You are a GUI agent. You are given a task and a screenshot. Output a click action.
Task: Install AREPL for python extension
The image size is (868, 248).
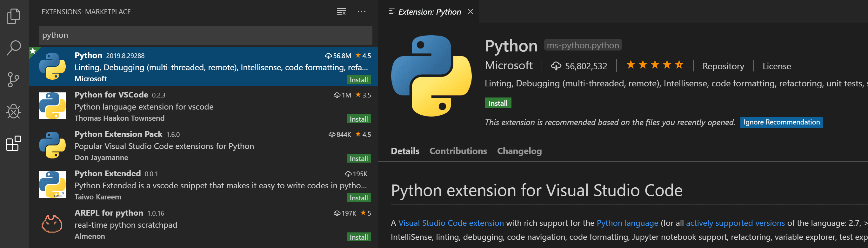tap(358, 237)
